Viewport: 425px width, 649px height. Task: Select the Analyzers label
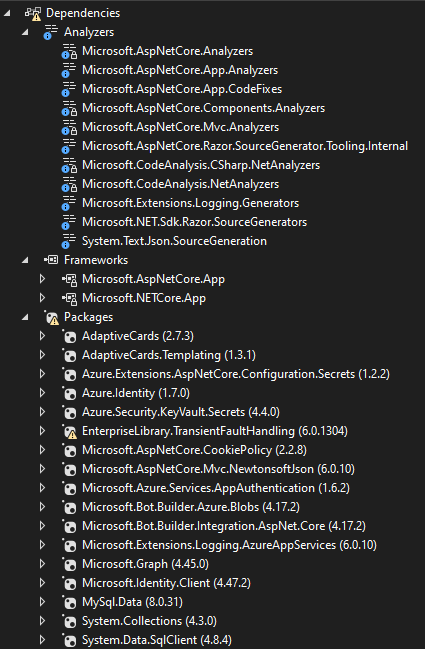pyautogui.click(x=89, y=32)
